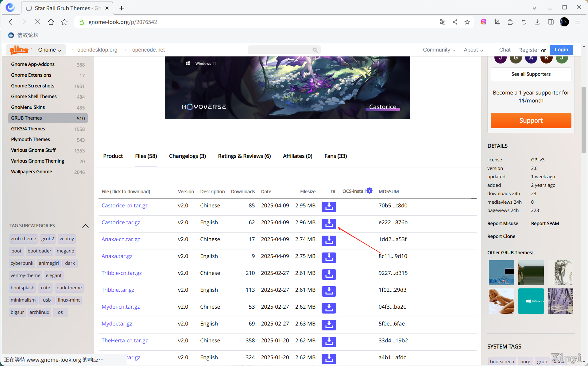Open Ratings & Reviews (6) tab

(244, 156)
